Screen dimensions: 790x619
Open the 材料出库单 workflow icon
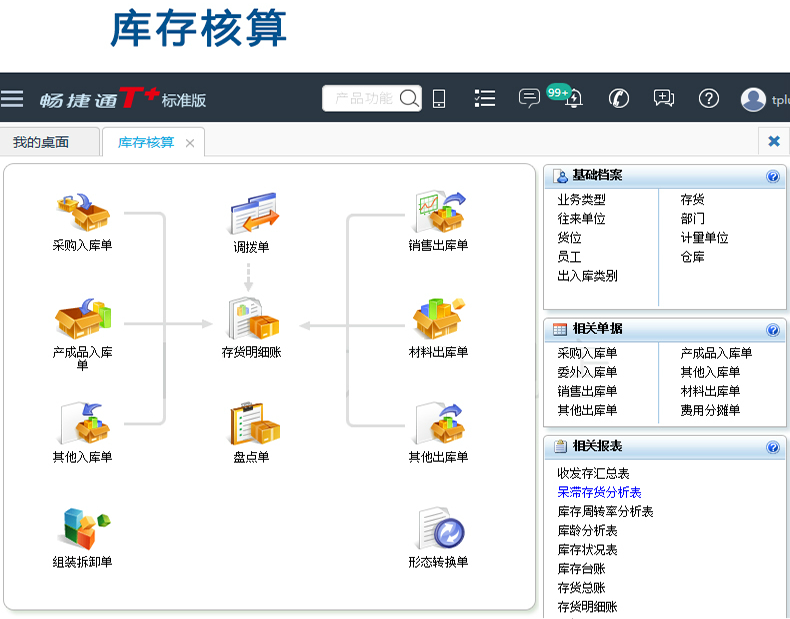tap(438, 319)
